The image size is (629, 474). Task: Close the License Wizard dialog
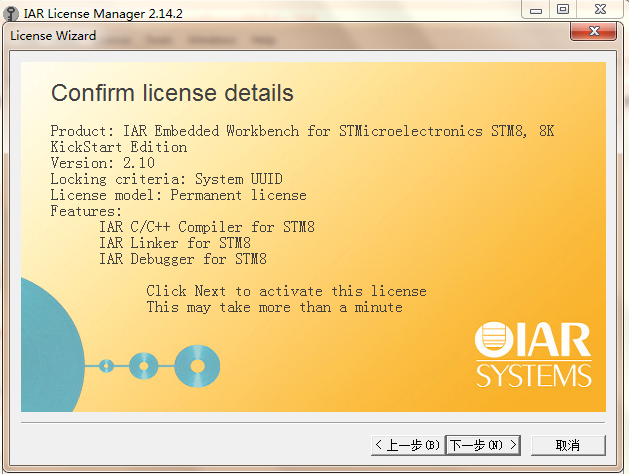593,31
